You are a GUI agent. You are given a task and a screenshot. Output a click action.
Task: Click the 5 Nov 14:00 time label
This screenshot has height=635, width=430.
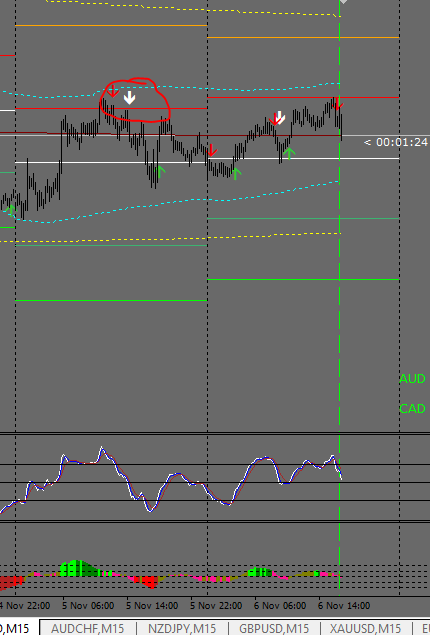(152, 606)
